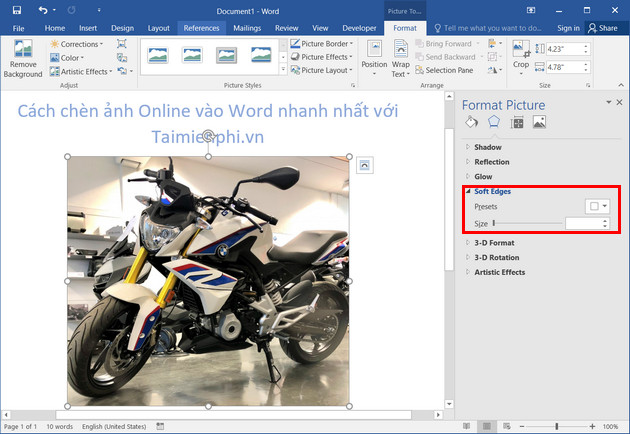This screenshot has width=630, height=434.
Task: Open the Size group dialog launcher
Action: (588, 85)
